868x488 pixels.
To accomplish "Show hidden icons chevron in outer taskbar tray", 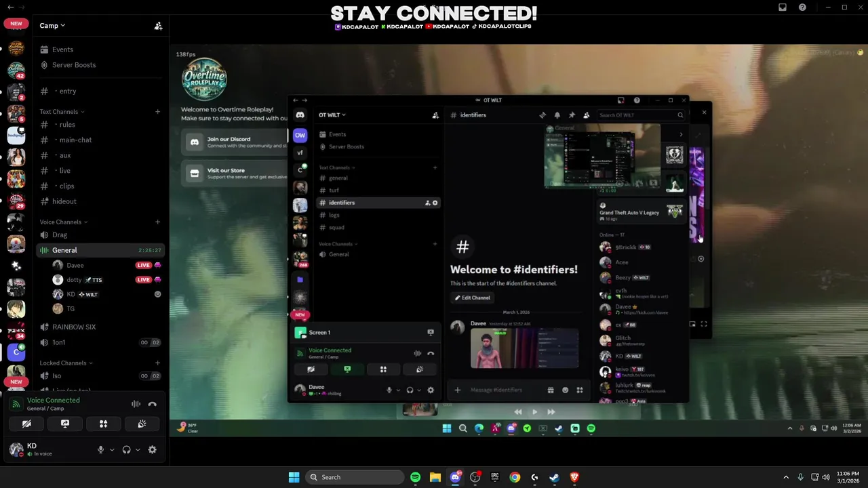I will point(786,477).
